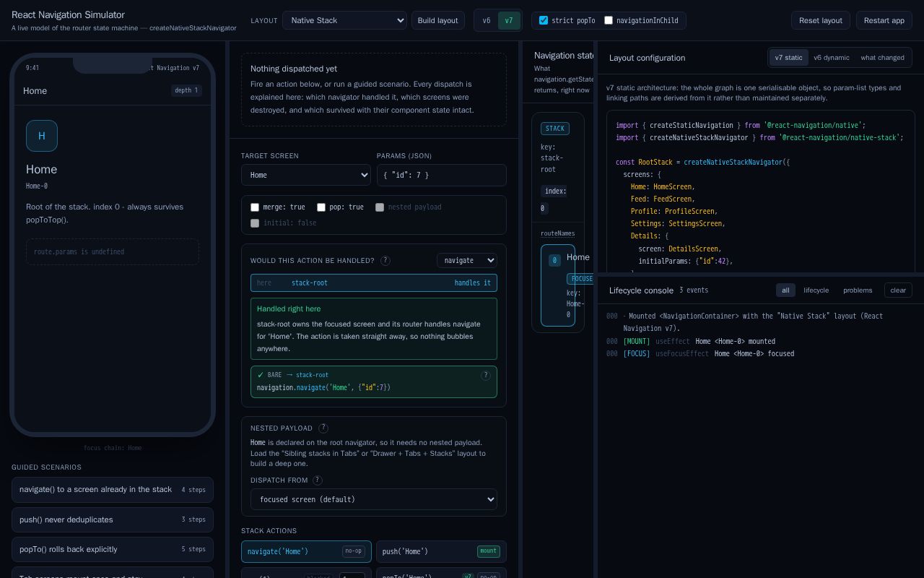Check the 'pop: true' option
The image size is (924, 578).
pos(321,207)
